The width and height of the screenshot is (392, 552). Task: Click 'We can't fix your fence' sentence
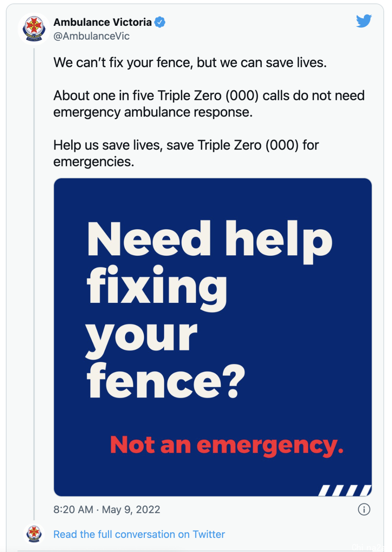(x=190, y=62)
